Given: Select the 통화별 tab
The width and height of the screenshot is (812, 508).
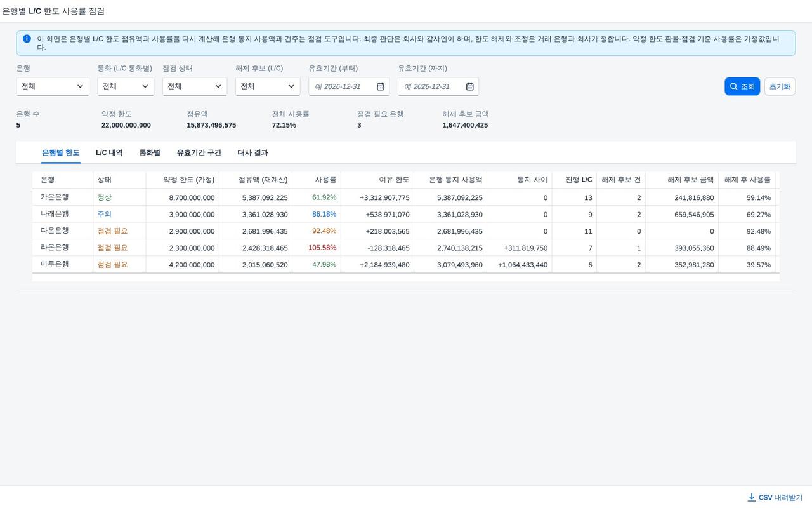Looking at the screenshot, I should click(150, 153).
